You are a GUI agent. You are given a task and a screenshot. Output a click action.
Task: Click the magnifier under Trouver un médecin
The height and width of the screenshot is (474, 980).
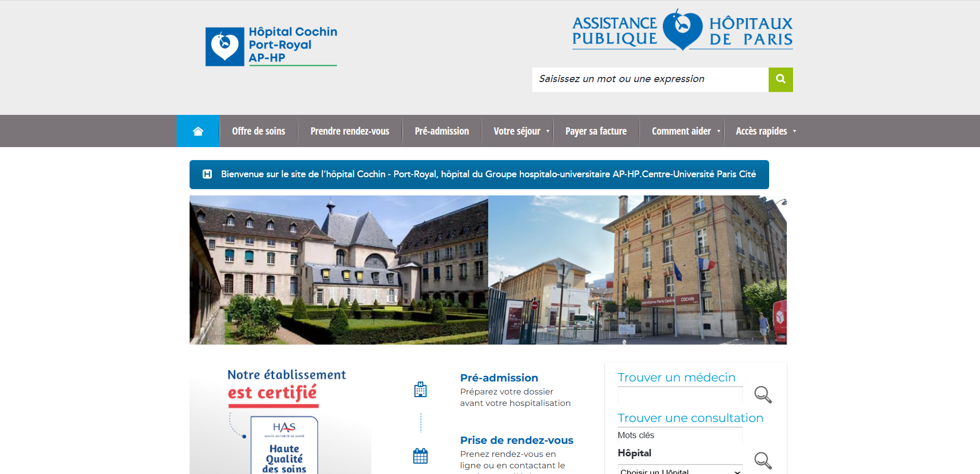[x=762, y=394]
